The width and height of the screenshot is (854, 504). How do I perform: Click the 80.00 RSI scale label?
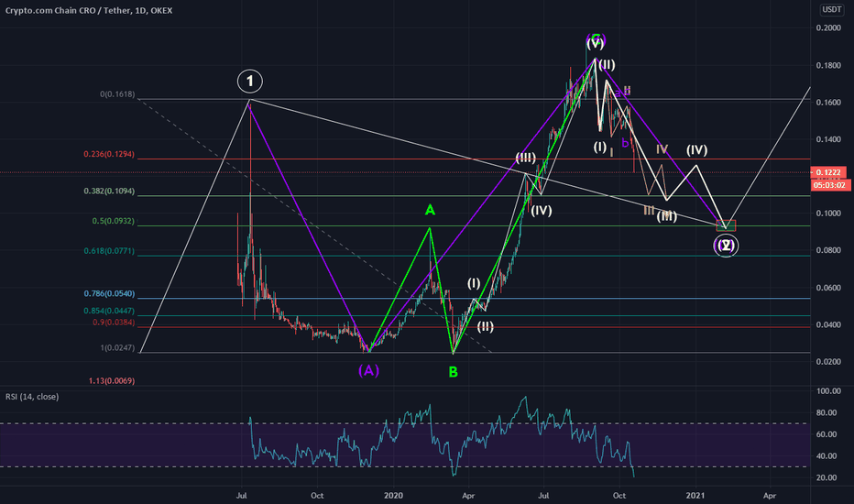tap(828, 413)
